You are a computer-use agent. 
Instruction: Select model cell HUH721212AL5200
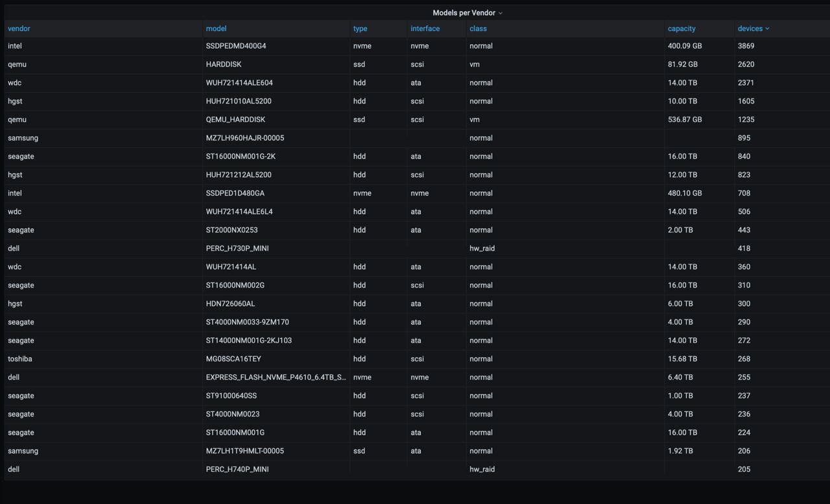239,175
